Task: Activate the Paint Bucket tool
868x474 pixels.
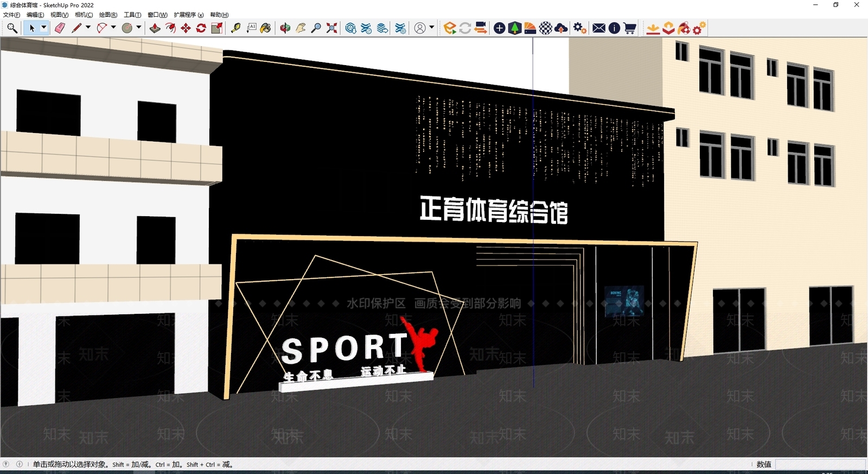Action: coord(266,28)
